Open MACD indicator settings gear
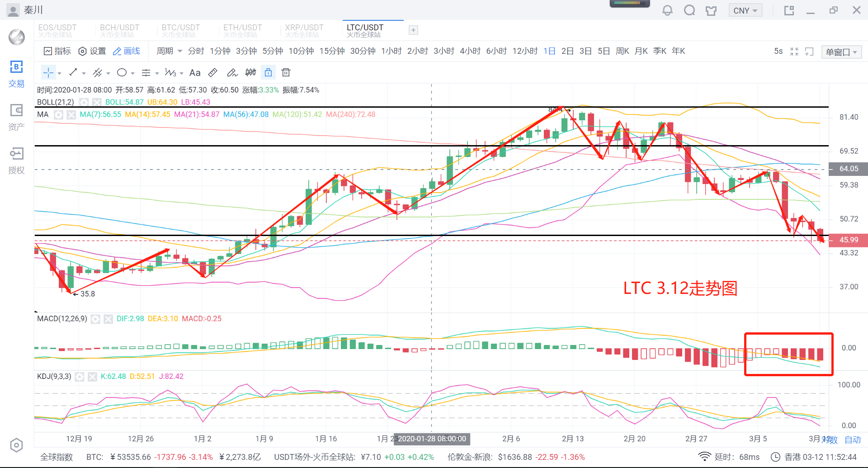The height and width of the screenshot is (468, 868). pyautogui.click(x=95, y=319)
